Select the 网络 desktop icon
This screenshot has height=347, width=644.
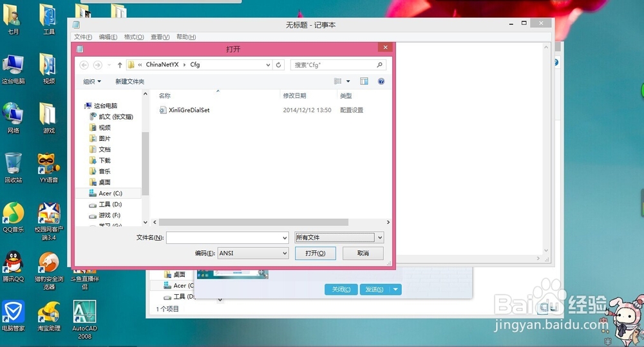pyautogui.click(x=13, y=118)
